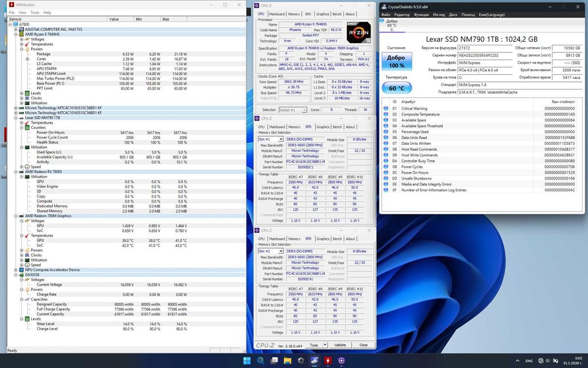The height and width of the screenshot is (368, 588).
Task: Click the ENG language indicator
Action: 529,361
